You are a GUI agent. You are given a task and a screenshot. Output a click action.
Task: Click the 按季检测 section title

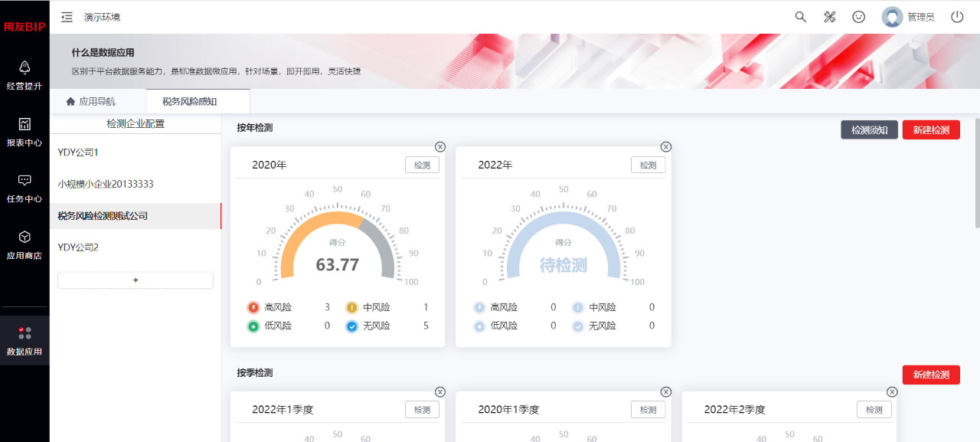point(255,373)
